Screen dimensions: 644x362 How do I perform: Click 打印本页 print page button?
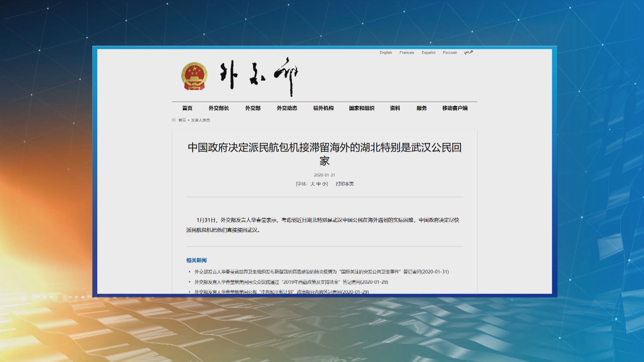click(x=344, y=184)
